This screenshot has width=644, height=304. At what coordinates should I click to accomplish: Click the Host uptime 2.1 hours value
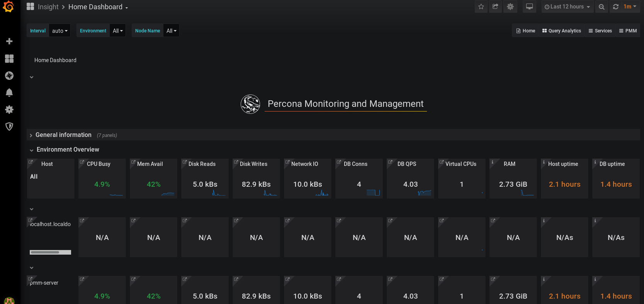click(564, 184)
